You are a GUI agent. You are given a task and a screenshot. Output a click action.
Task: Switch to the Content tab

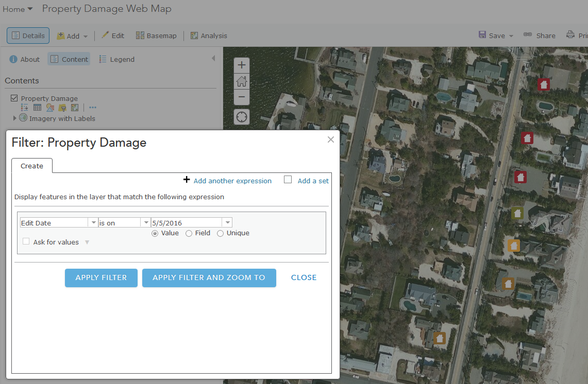(x=69, y=59)
